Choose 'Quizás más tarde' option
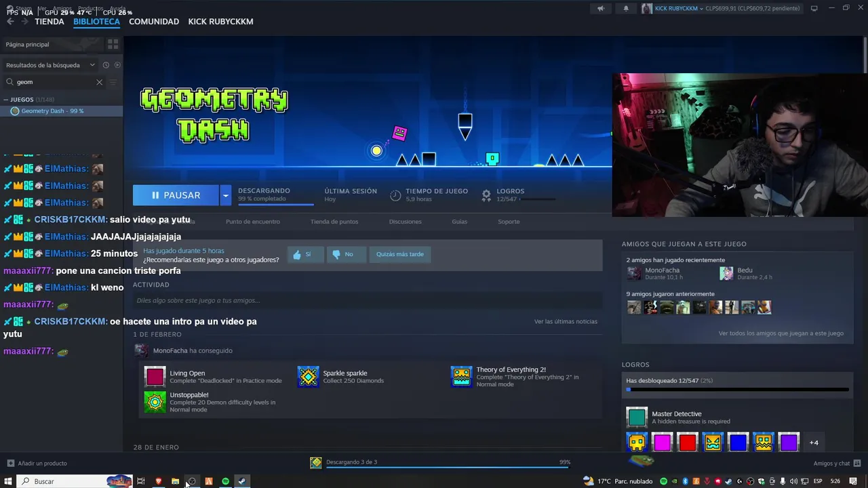 [x=400, y=254]
